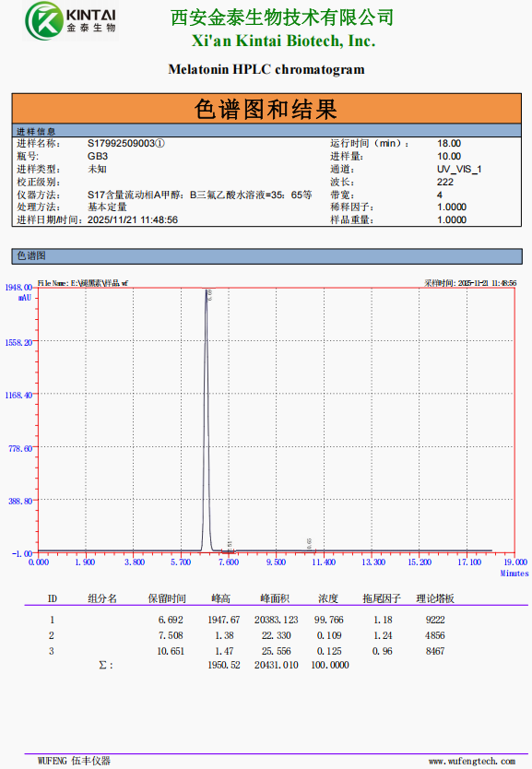Click the injection volume value '10.00'
The image size is (532, 769).
tap(449, 156)
